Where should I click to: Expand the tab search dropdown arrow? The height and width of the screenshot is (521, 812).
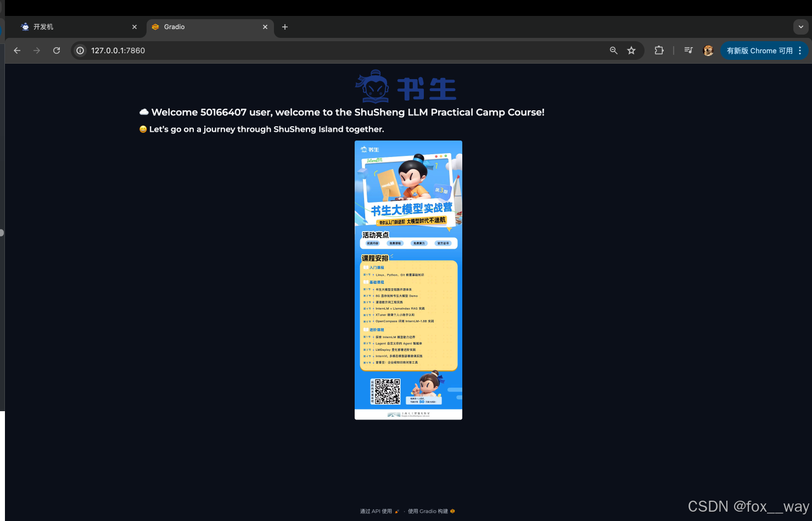pyautogui.click(x=801, y=26)
